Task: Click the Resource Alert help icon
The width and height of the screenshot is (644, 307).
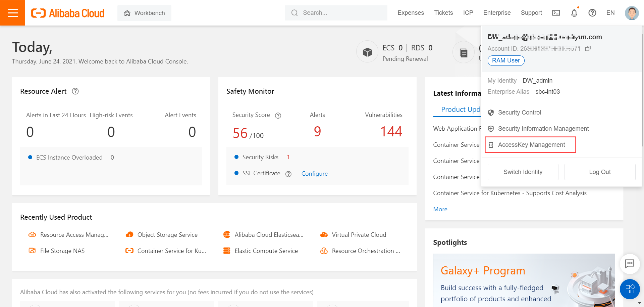Action: [75, 91]
